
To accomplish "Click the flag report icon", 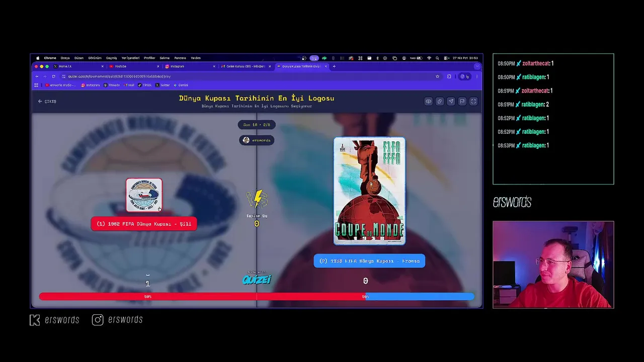I will point(462,101).
